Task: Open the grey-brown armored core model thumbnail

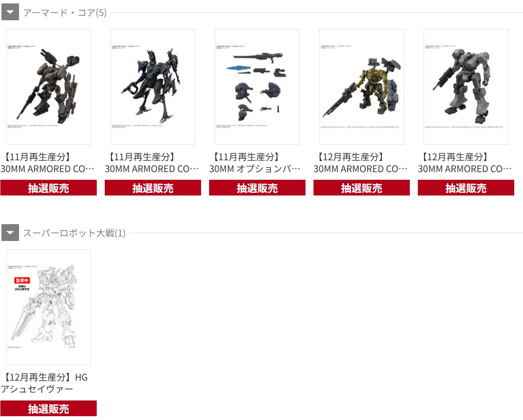Action: (49, 87)
